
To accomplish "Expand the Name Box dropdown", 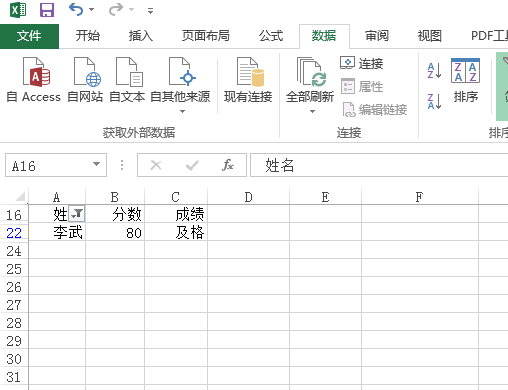I will pos(96,164).
